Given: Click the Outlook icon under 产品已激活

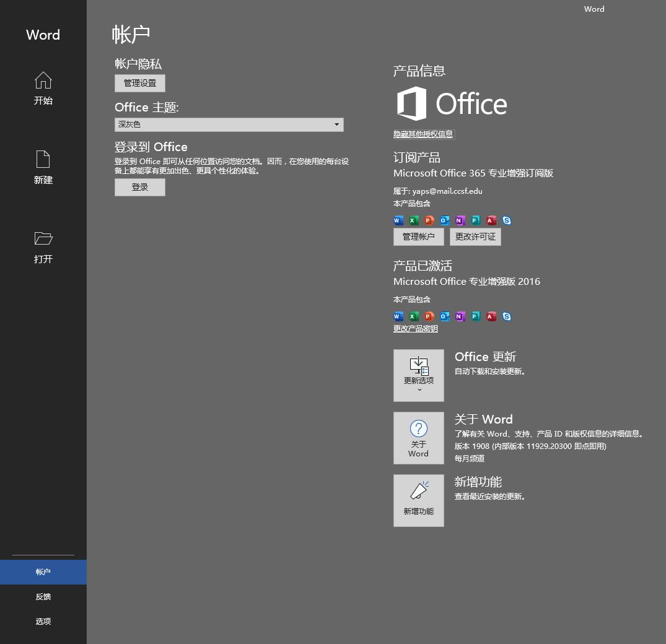Looking at the screenshot, I should [445, 316].
